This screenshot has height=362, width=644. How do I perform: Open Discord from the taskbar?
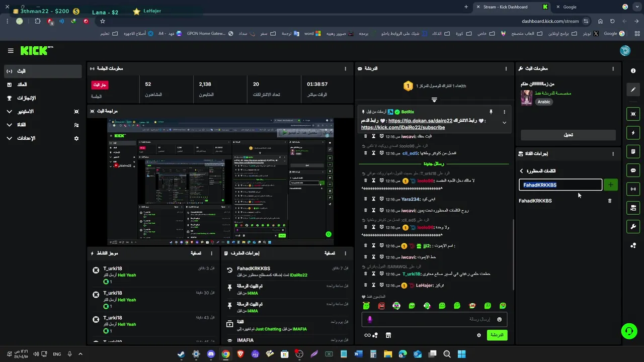tap(211, 354)
